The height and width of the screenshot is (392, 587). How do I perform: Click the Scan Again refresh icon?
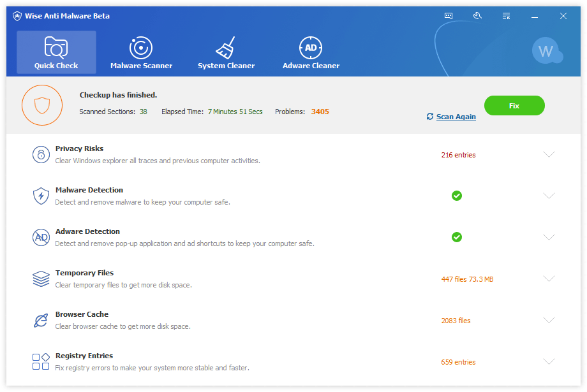[430, 117]
